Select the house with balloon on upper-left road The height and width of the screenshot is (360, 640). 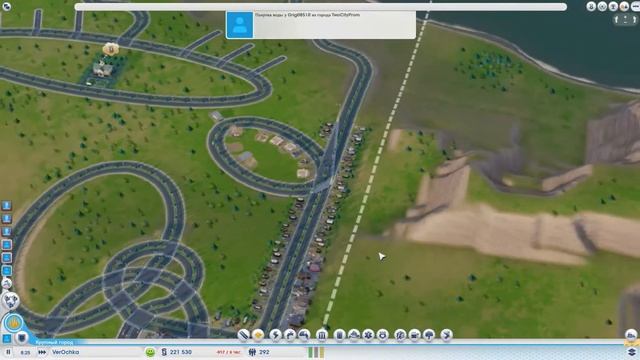click(103, 69)
